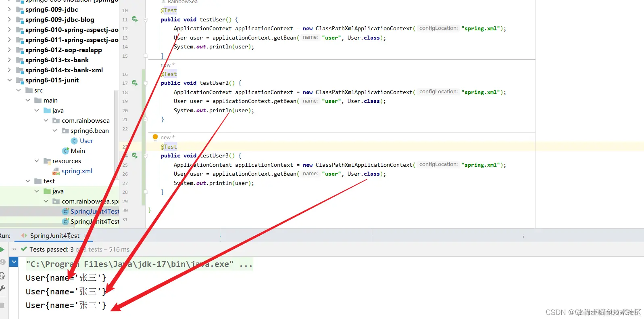Click the spring.xml file icon
Viewport: 644px width, 319px height.
56,171
